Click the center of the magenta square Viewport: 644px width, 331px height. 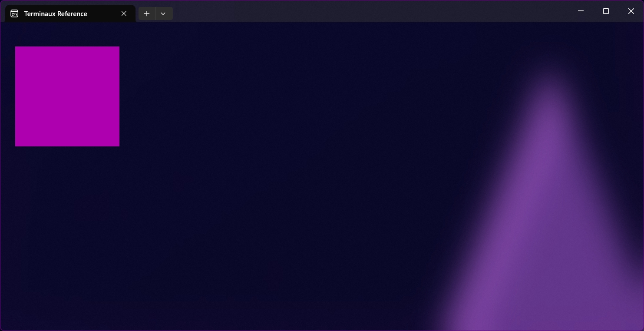67,96
